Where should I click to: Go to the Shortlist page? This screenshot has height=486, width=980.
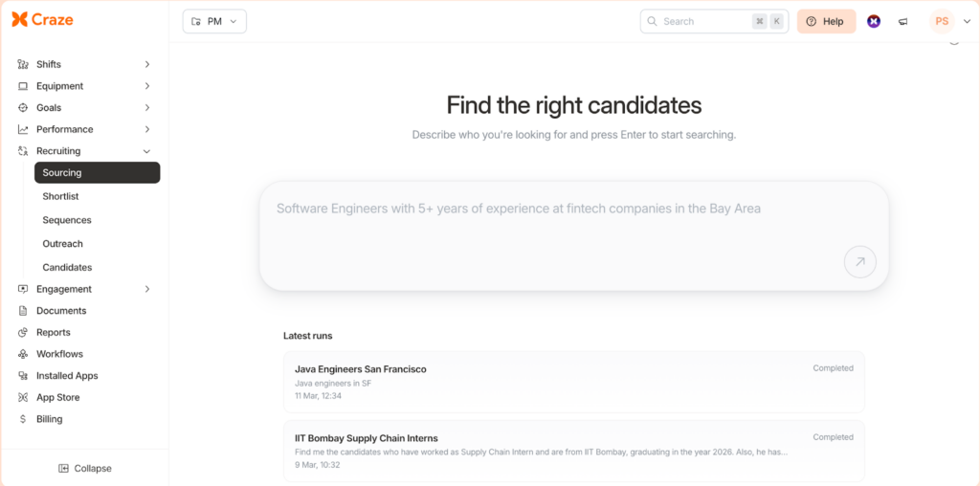[x=60, y=196]
